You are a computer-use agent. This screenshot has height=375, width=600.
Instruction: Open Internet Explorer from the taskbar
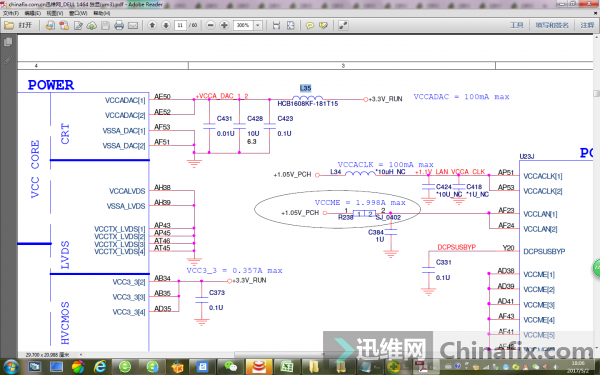[100, 367]
